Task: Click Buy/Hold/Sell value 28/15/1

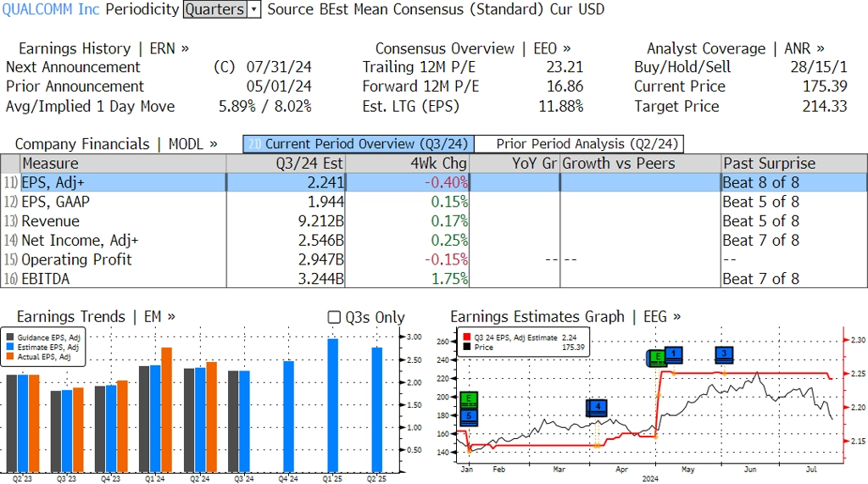Action: (819, 67)
